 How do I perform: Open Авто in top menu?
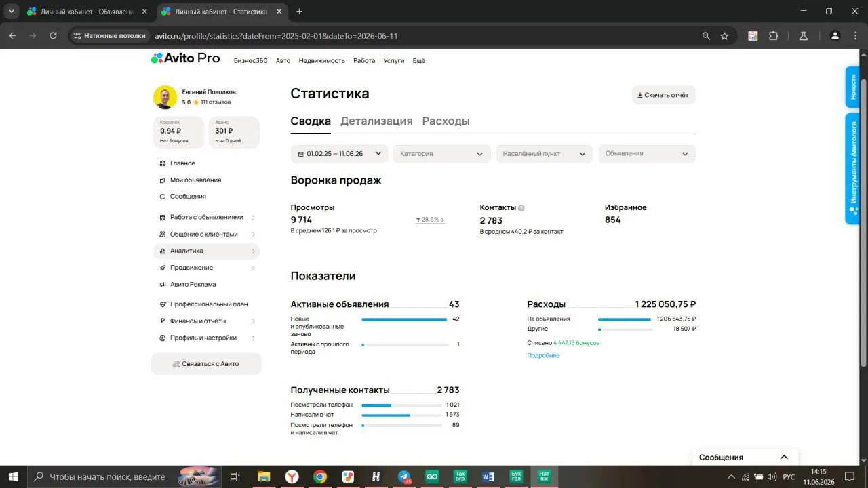[283, 61]
